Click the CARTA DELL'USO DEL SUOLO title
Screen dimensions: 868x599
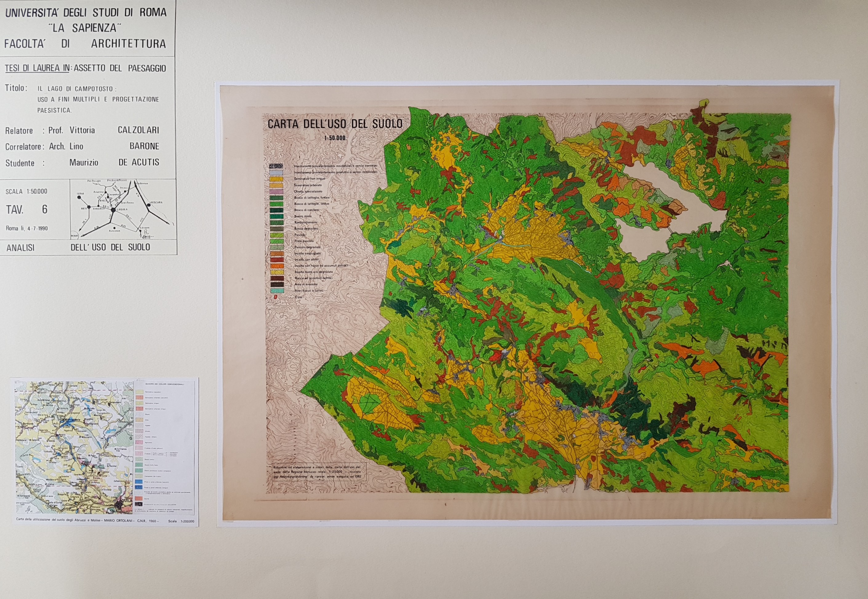(335, 123)
